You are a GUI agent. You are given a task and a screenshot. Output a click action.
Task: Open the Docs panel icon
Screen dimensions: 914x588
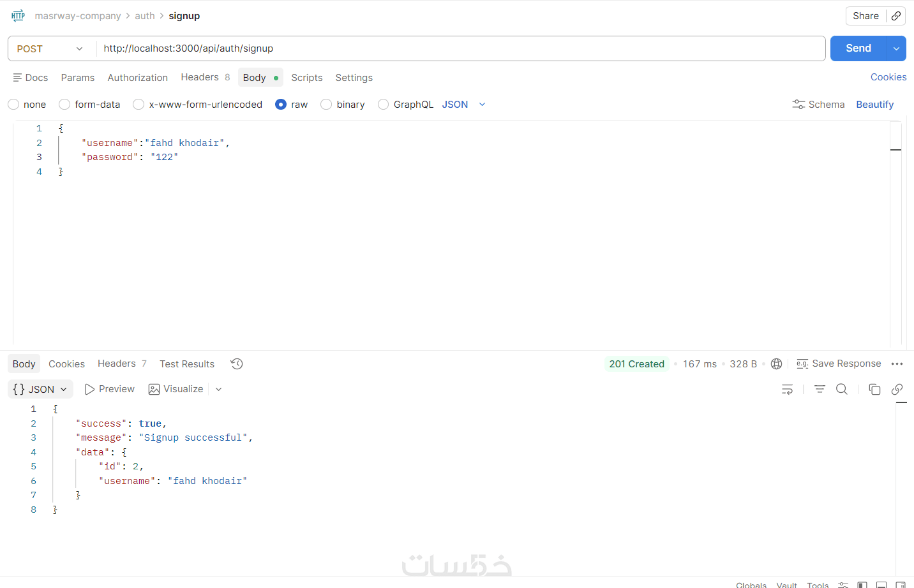(17, 77)
